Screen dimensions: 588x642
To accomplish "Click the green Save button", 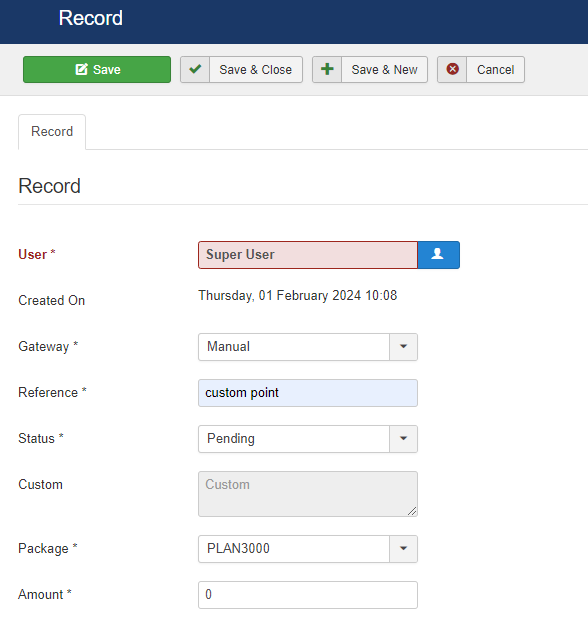I will click(x=97, y=70).
